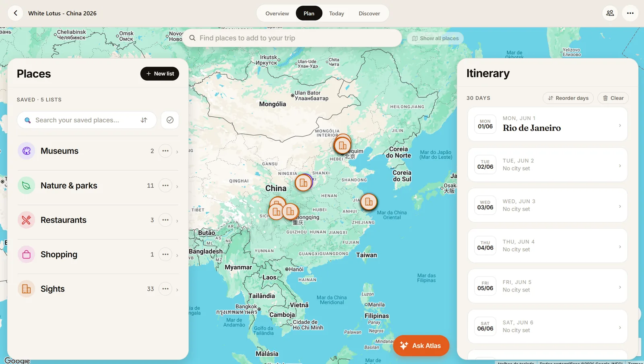Open the travelers/collaborators icon

click(x=610, y=13)
